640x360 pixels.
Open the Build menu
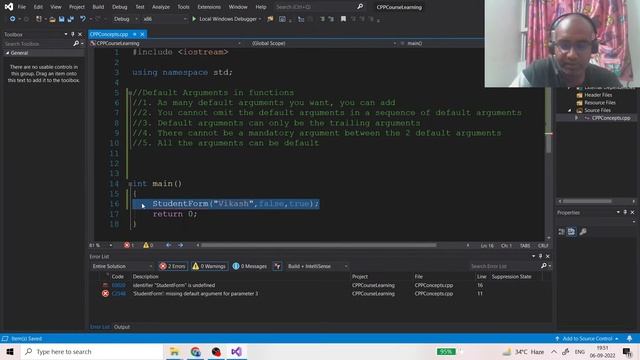coord(98,7)
